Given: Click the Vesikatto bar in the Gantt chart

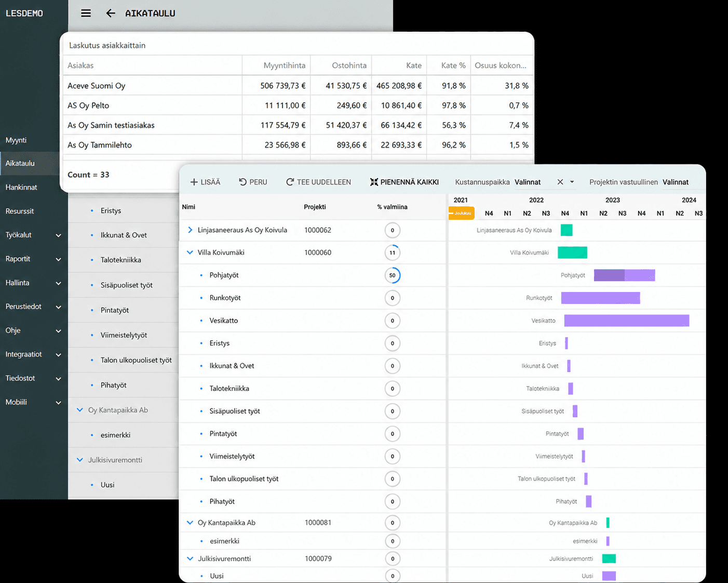Looking at the screenshot, I should click(627, 321).
